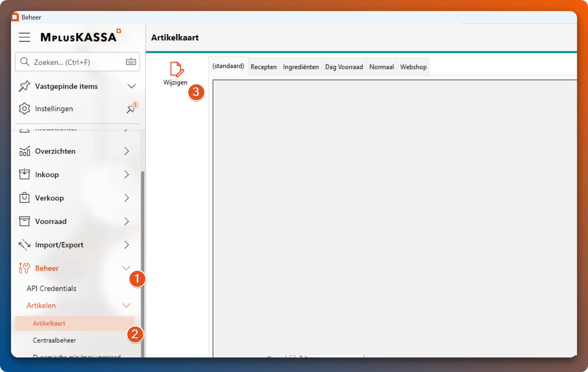Click the Voorraad archive icon
Image resolution: width=588 pixels, height=372 pixels.
tap(24, 221)
